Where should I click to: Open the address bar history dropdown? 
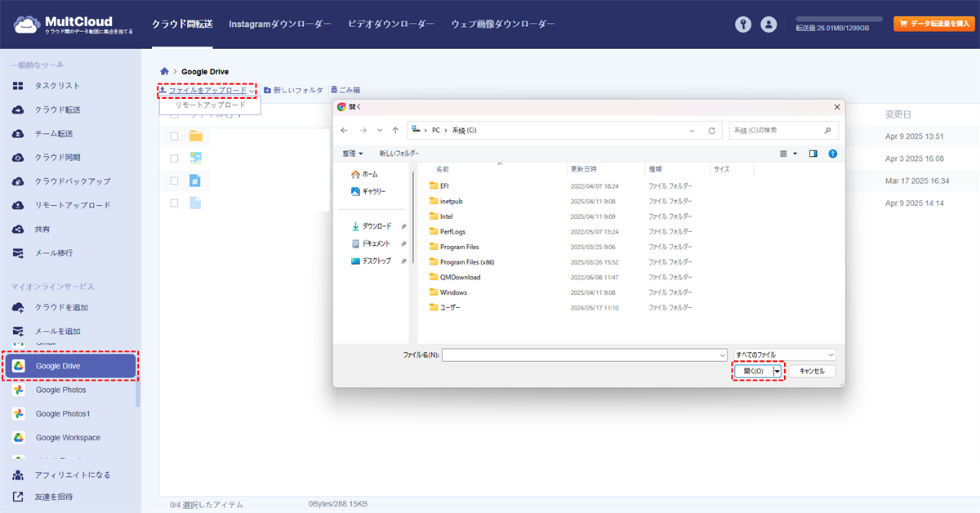(692, 130)
